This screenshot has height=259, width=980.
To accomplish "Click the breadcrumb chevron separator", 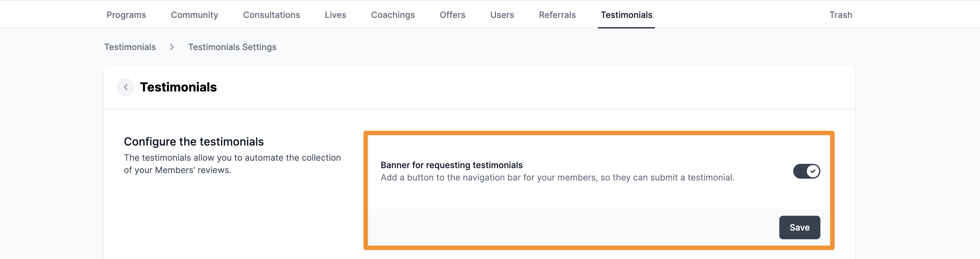I will point(172,47).
